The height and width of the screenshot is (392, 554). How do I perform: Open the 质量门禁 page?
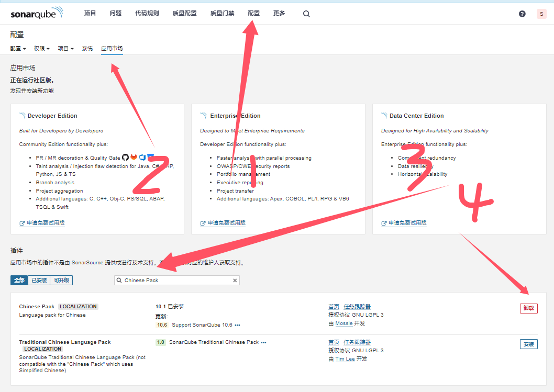point(222,14)
